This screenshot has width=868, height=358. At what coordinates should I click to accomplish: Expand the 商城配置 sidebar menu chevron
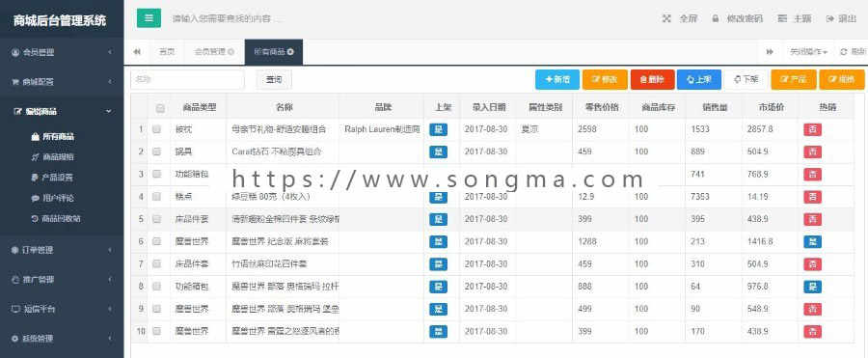tap(110, 82)
